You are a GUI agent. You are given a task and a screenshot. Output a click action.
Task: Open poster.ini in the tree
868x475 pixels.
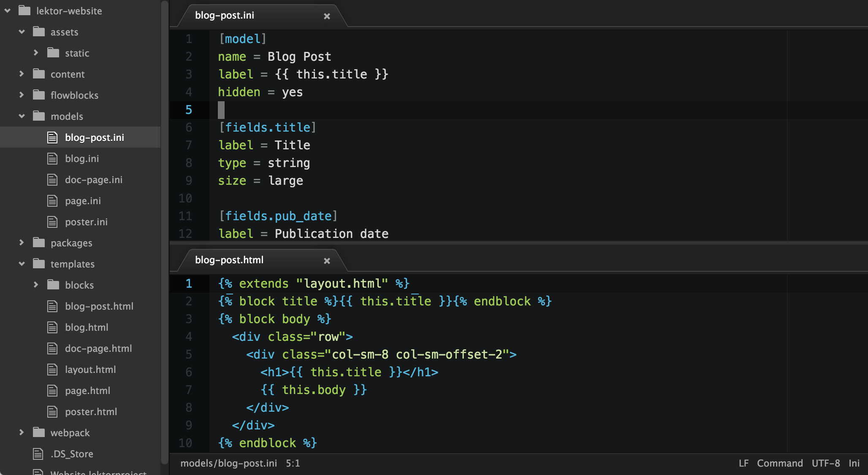(x=86, y=222)
